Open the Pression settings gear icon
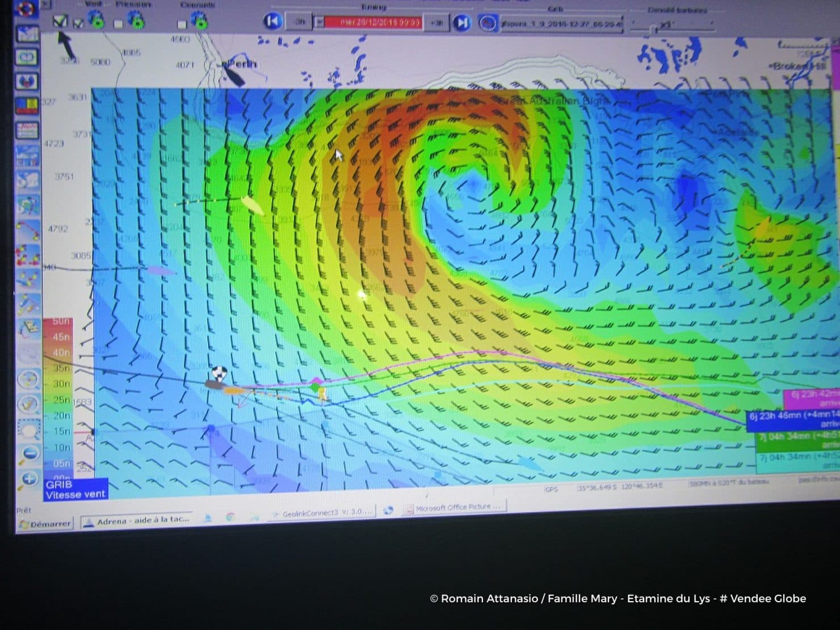The width and height of the screenshot is (840, 630). [x=136, y=22]
